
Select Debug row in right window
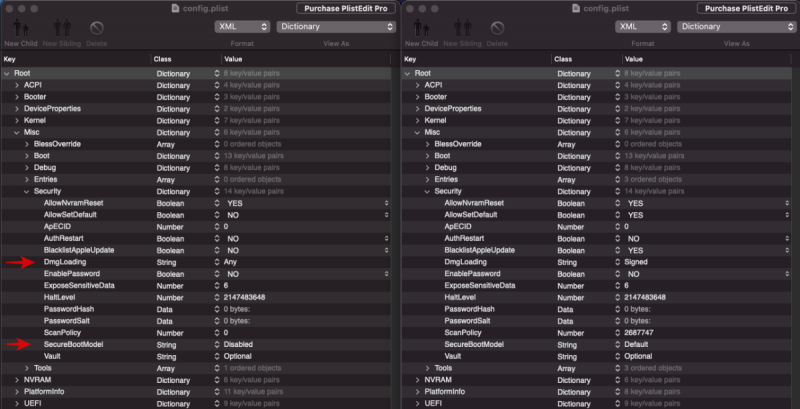(x=597, y=168)
